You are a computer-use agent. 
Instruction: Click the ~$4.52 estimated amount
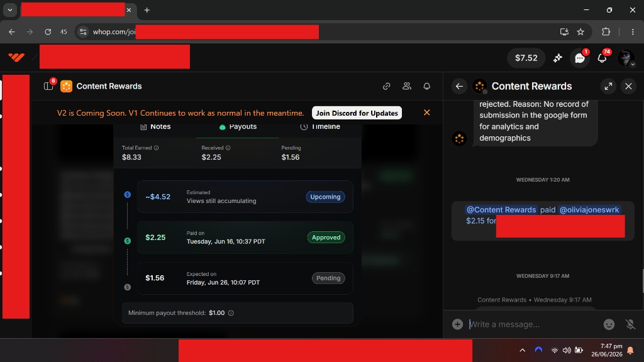pos(158,197)
